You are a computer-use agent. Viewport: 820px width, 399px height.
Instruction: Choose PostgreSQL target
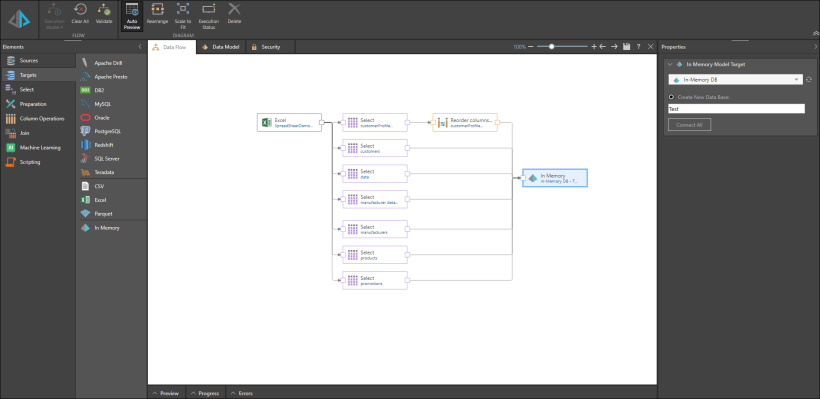pos(111,131)
